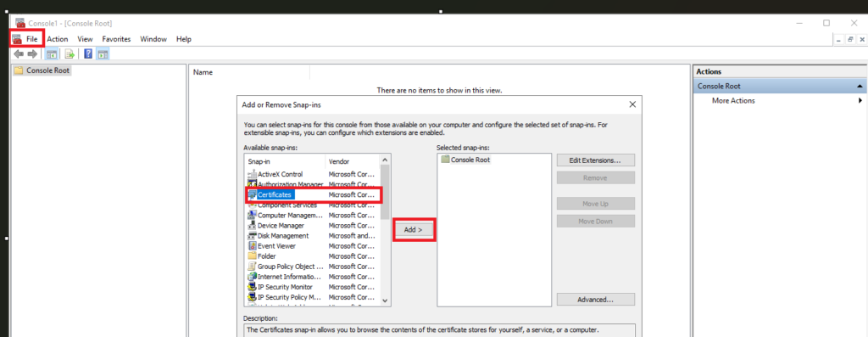This screenshot has width=868, height=337.
Task: Open the Help menu
Action: (x=184, y=39)
